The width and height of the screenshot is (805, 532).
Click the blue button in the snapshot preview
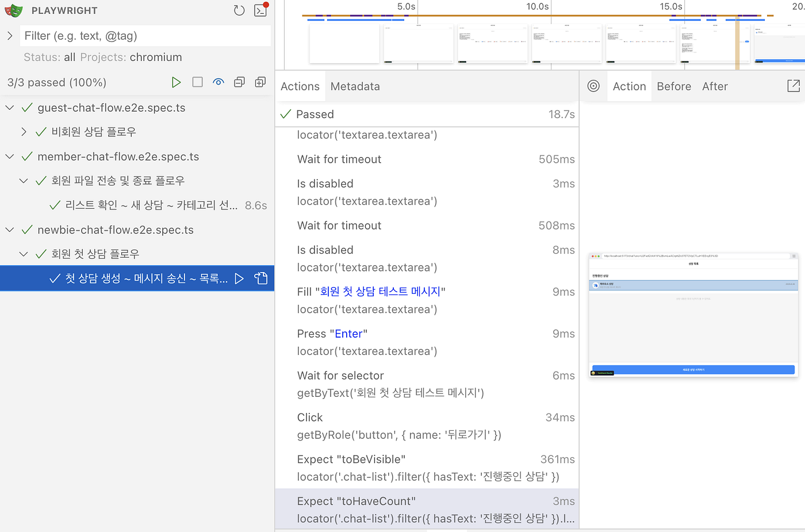point(693,370)
